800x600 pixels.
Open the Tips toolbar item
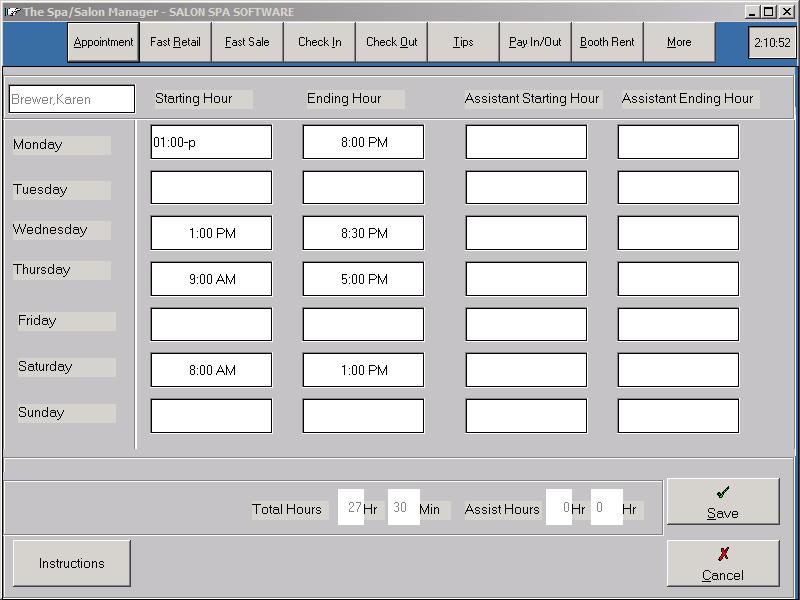[463, 42]
